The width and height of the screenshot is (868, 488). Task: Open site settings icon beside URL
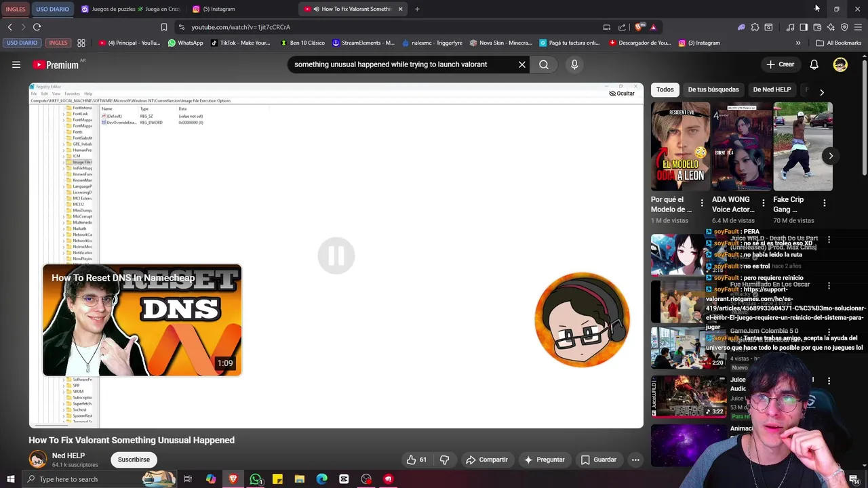(181, 27)
